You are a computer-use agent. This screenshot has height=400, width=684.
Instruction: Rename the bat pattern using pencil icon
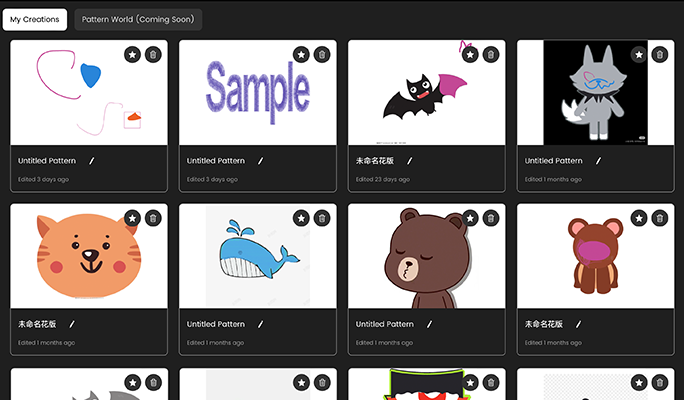(409, 160)
